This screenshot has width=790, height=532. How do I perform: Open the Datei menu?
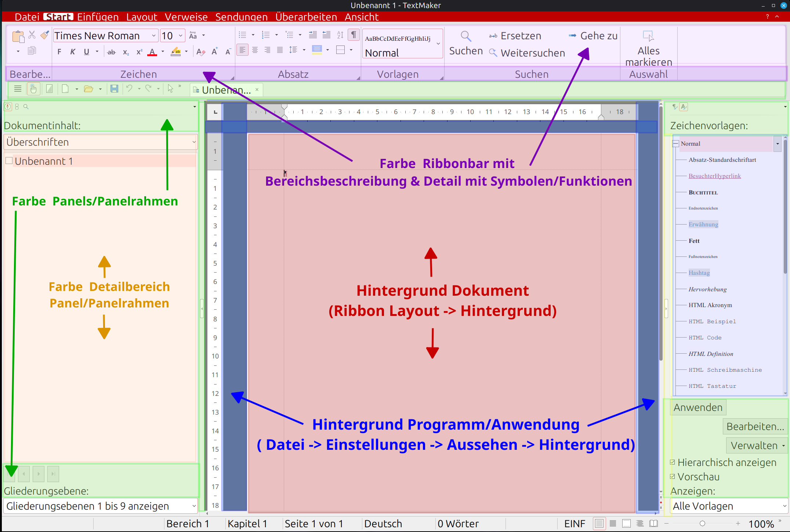27,17
